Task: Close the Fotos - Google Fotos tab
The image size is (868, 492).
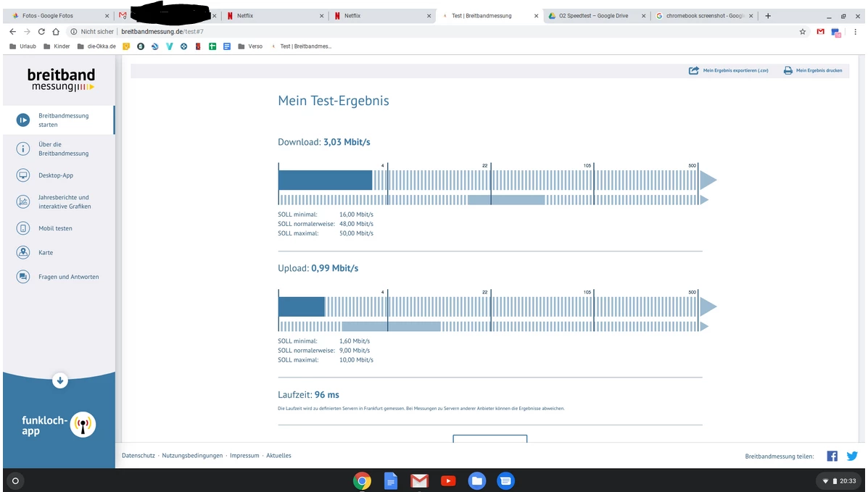Action: pos(107,16)
